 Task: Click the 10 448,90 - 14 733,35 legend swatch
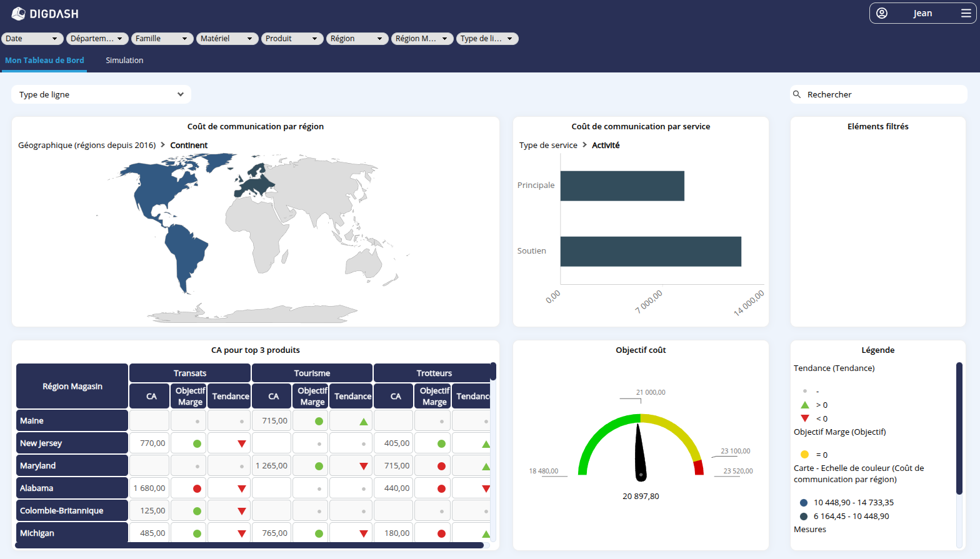click(x=804, y=503)
